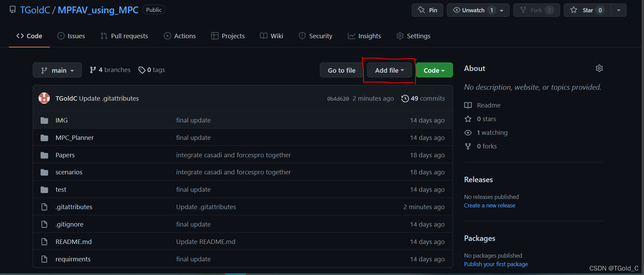Click the folder icon for scenarios

click(44, 172)
